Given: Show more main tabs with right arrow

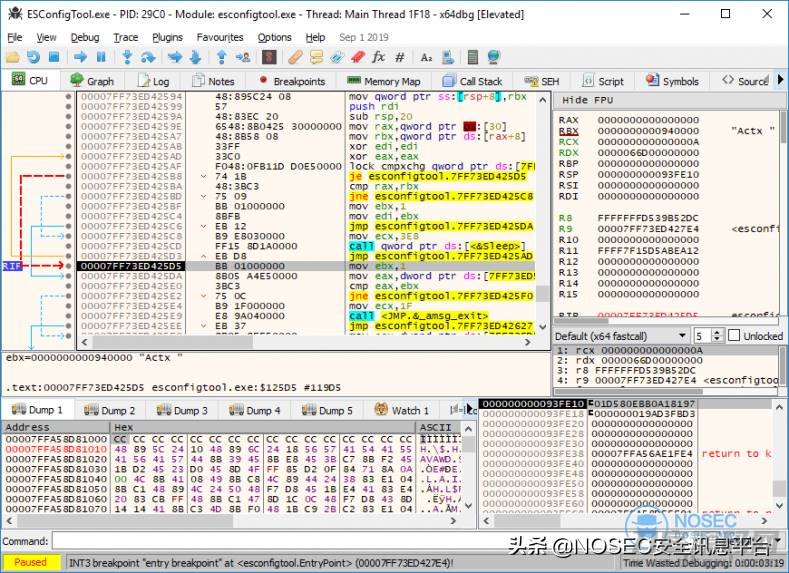Looking at the screenshot, I should tap(780, 79).
